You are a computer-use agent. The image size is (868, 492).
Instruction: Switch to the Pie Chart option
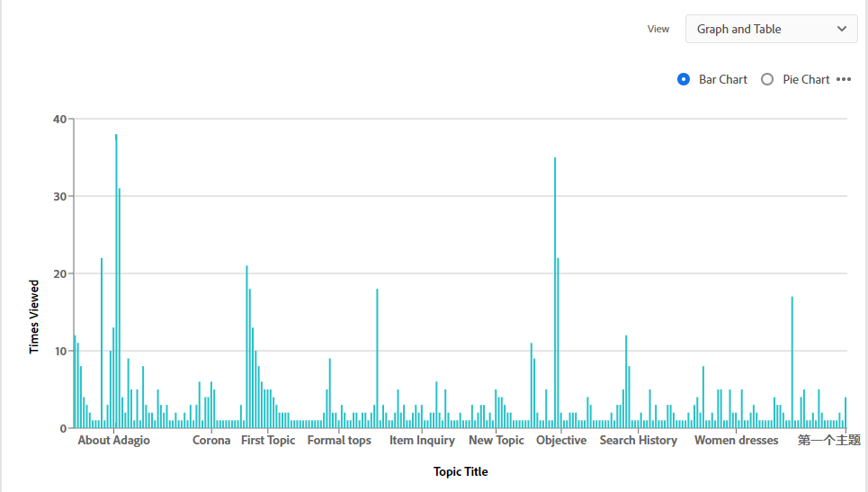pos(767,79)
